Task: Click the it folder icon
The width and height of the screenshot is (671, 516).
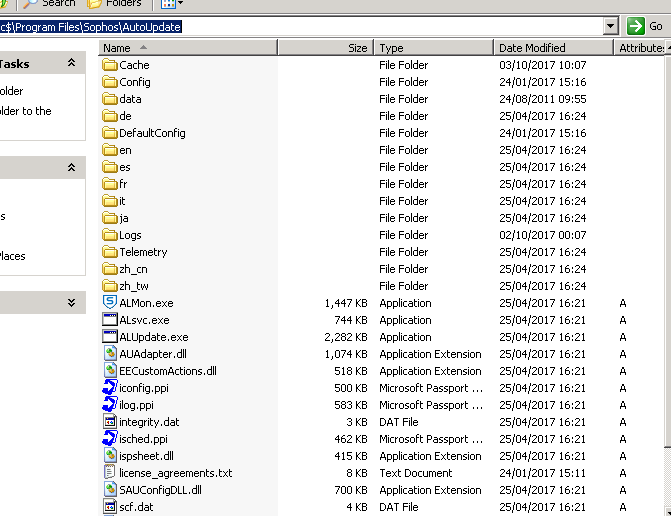Action: (110, 201)
